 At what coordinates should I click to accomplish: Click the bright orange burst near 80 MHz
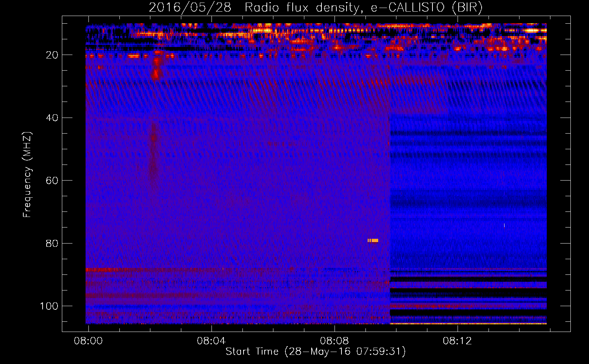[373, 240]
